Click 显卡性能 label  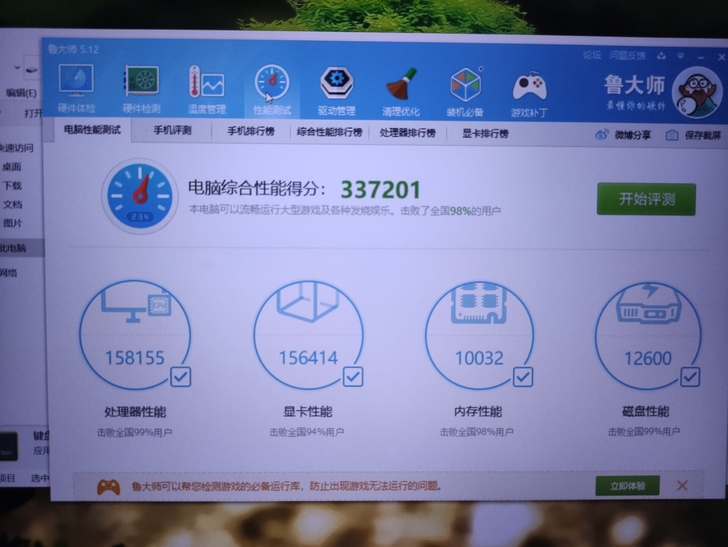click(308, 411)
